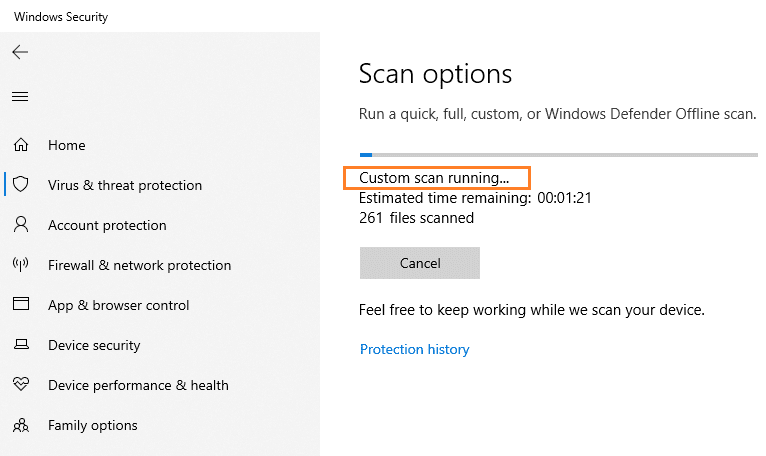Click the Family options people icon
Image resolution: width=766 pixels, height=456 pixels.
click(21, 425)
